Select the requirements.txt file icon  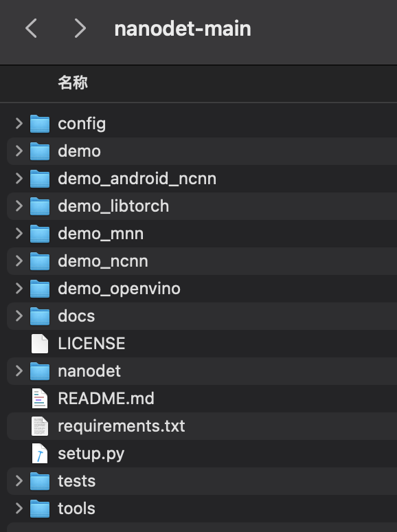40,426
